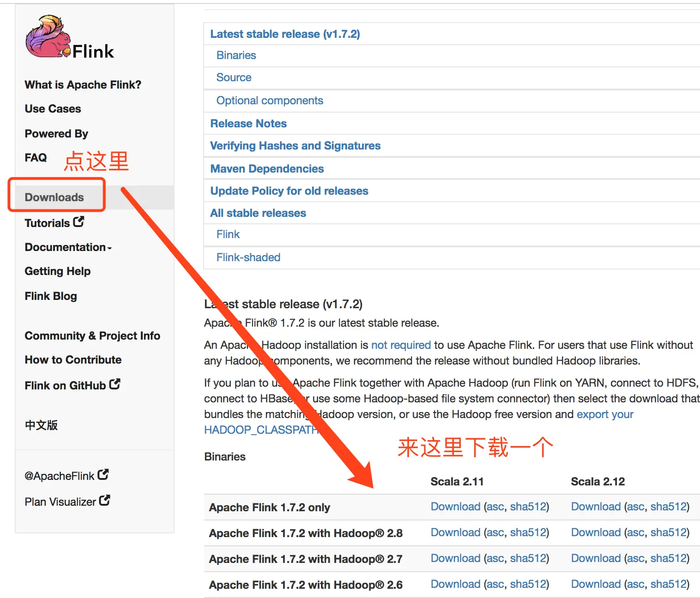Open sha512 for Flink 1.7.2 only Scala 2.11
This screenshot has height=598, width=700.
pos(528,507)
